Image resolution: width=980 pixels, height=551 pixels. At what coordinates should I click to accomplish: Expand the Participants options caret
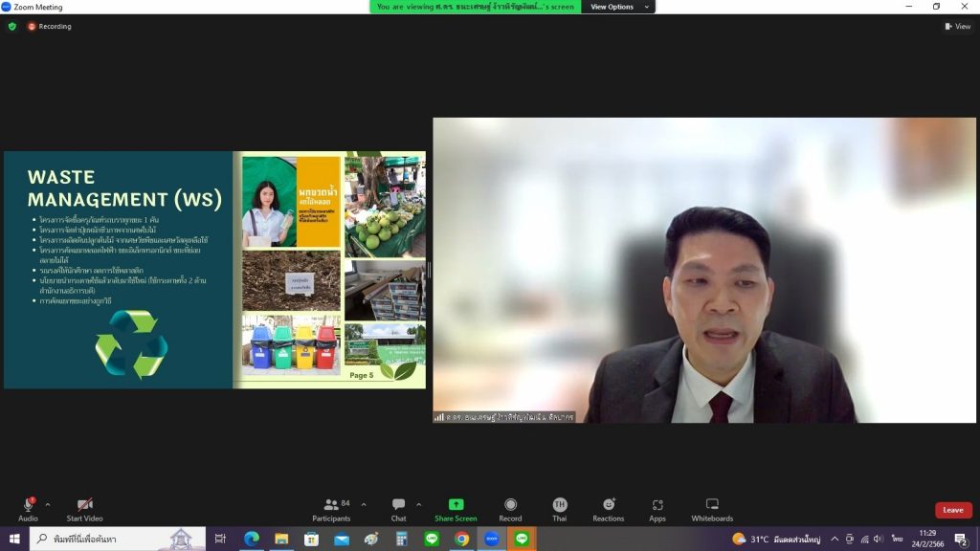(364, 505)
